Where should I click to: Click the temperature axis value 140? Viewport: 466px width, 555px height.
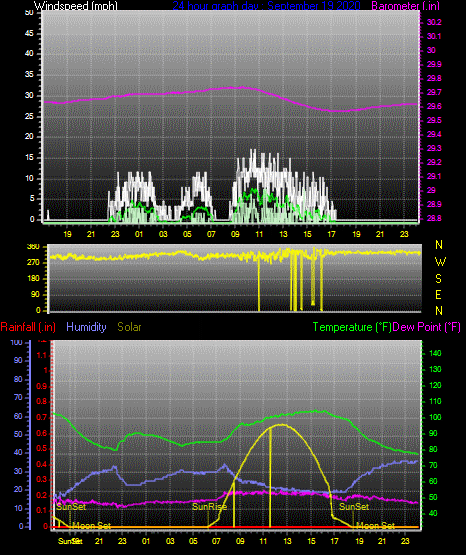pyautogui.click(x=435, y=353)
